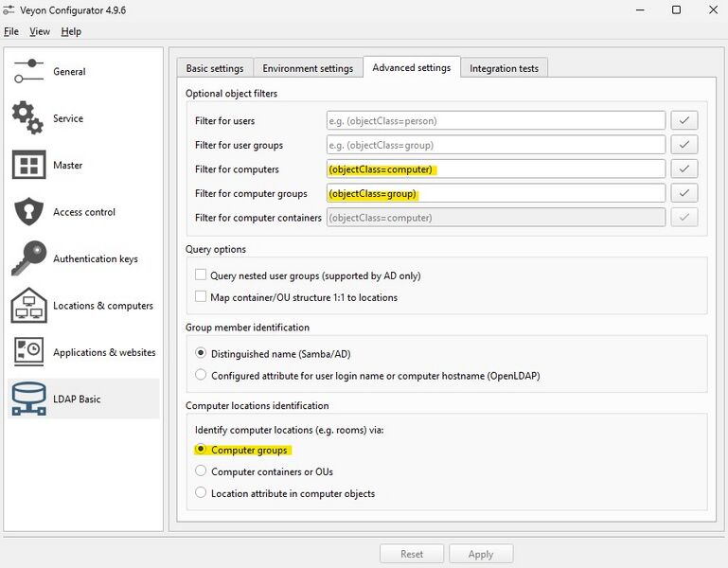Viewport: 728px width, 568px height.
Task: Click the Reset button
Action: (x=412, y=554)
